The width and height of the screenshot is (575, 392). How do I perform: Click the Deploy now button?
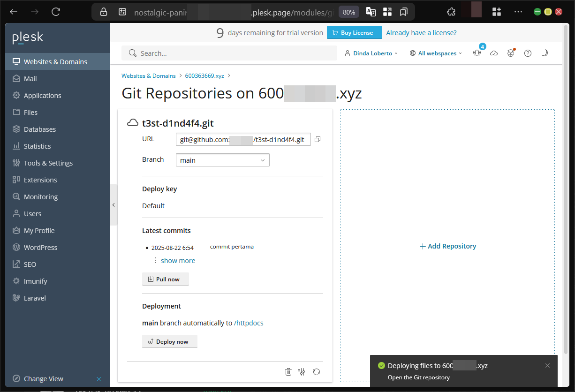[x=169, y=342]
